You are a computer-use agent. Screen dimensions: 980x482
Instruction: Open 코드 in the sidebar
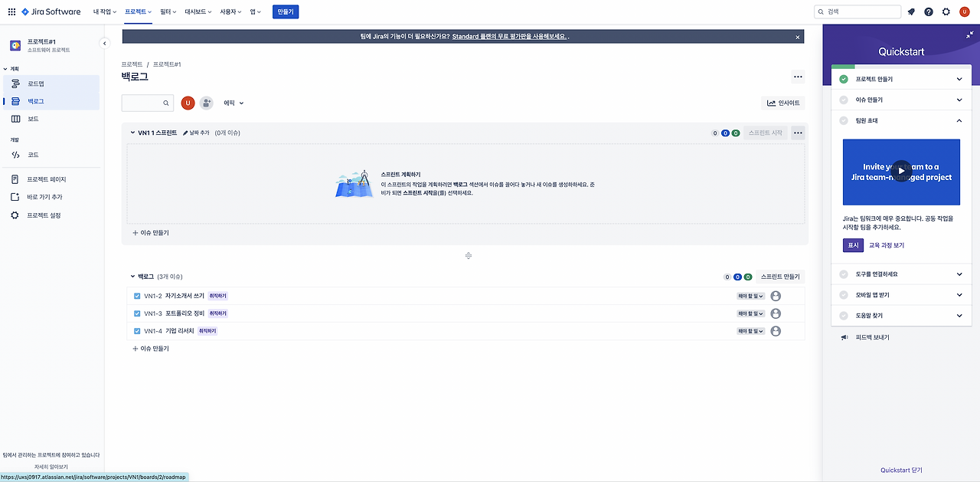point(51,155)
